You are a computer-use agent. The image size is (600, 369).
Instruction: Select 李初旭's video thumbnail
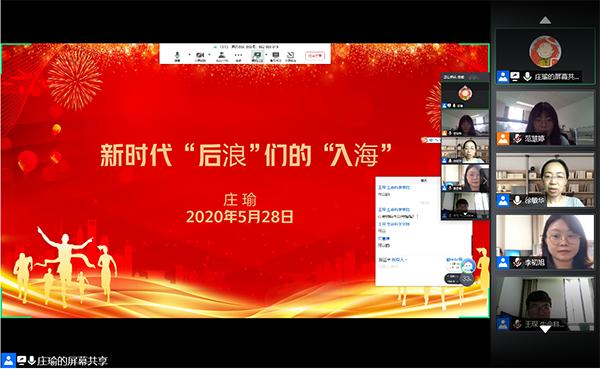[545, 242]
